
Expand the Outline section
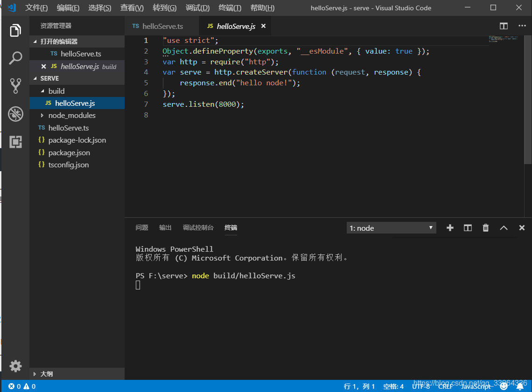(35, 374)
